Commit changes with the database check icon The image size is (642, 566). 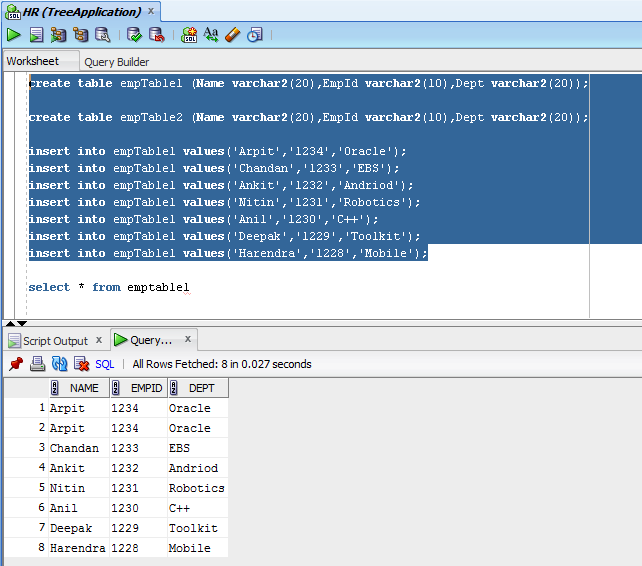[134, 35]
